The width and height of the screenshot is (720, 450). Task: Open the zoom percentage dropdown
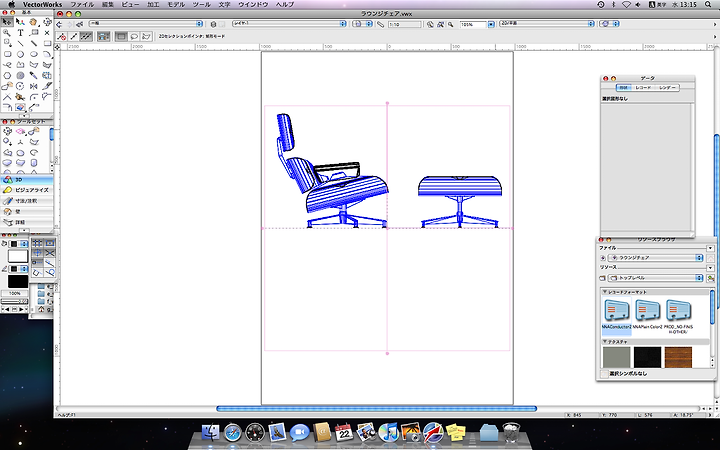491,24
